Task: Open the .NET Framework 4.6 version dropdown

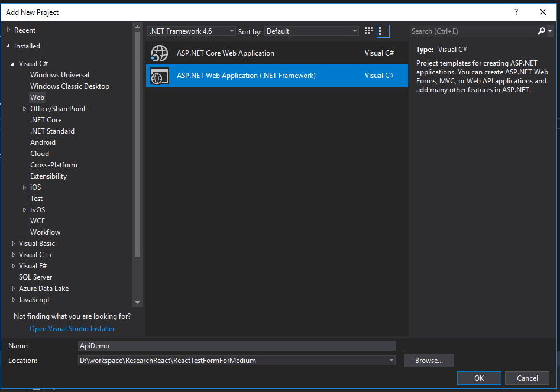Action: pos(192,31)
